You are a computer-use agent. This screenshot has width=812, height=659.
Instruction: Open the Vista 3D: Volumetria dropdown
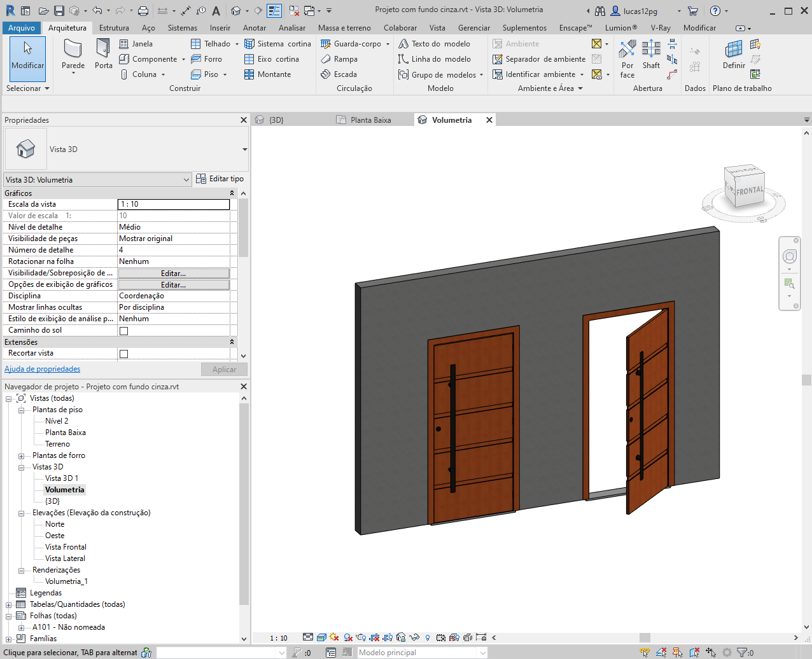98,180
